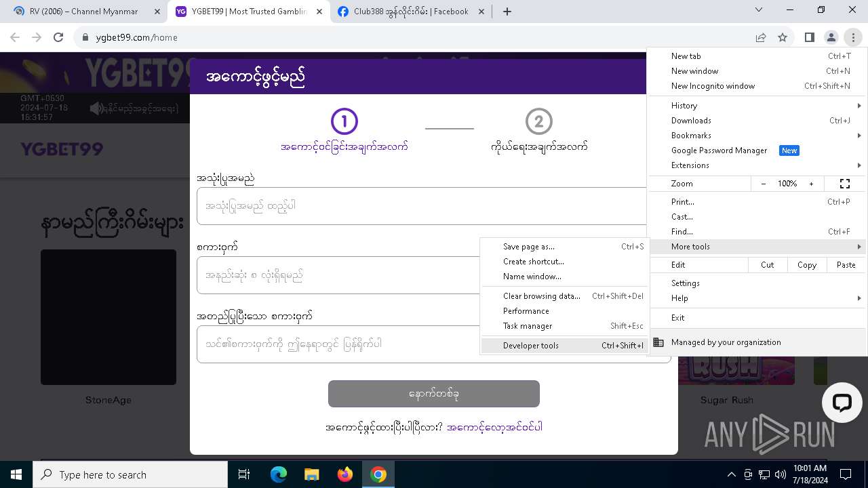This screenshot has width=868, height=488.
Task: Click the site lock icon in address bar
Action: point(85,38)
